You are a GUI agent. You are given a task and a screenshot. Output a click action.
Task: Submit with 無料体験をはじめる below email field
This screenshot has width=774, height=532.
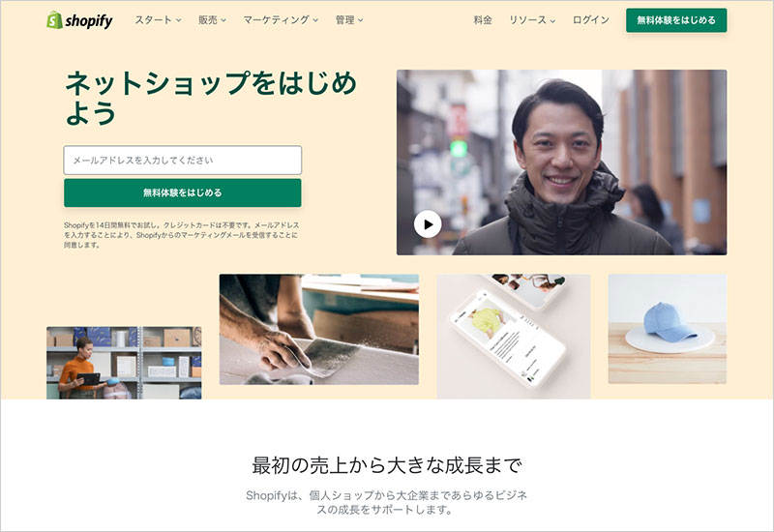pos(183,192)
